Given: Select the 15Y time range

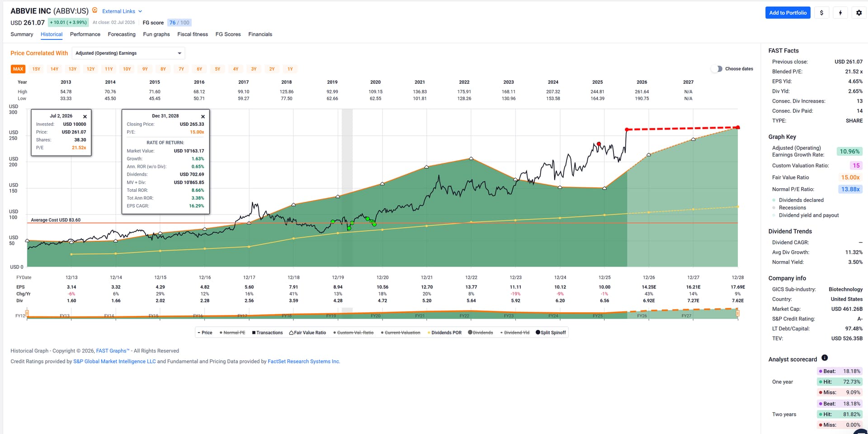Looking at the screenshot, I should (x=36, y=69).
